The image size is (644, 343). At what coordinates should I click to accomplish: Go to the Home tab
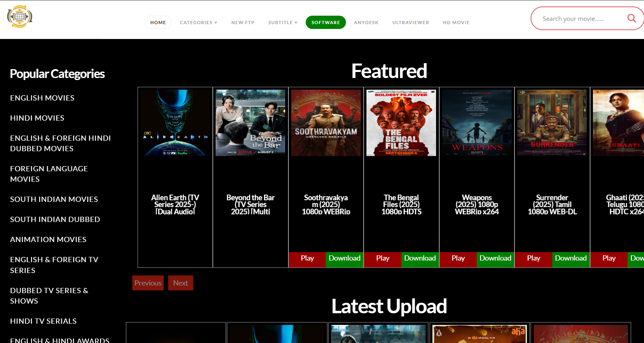click(158, 23)
